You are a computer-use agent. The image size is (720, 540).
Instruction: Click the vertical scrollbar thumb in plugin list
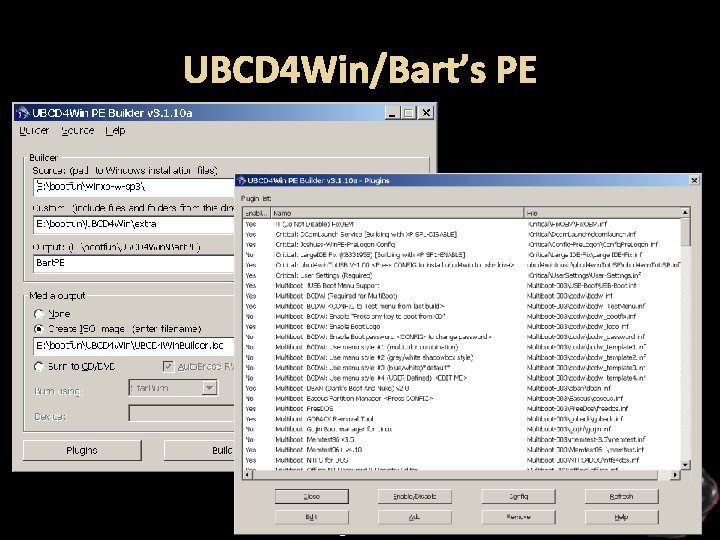click(x=685, y=231)
